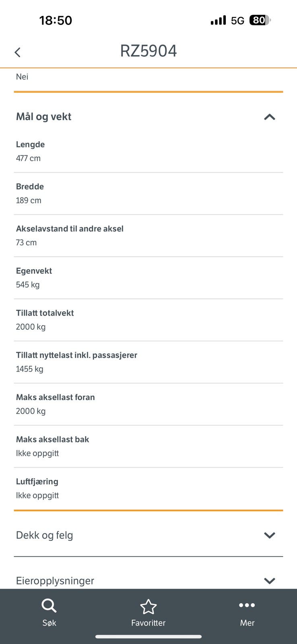Expand Dekk og felg chevron
This screenshot has height=644, width=297.
[269, 535]
